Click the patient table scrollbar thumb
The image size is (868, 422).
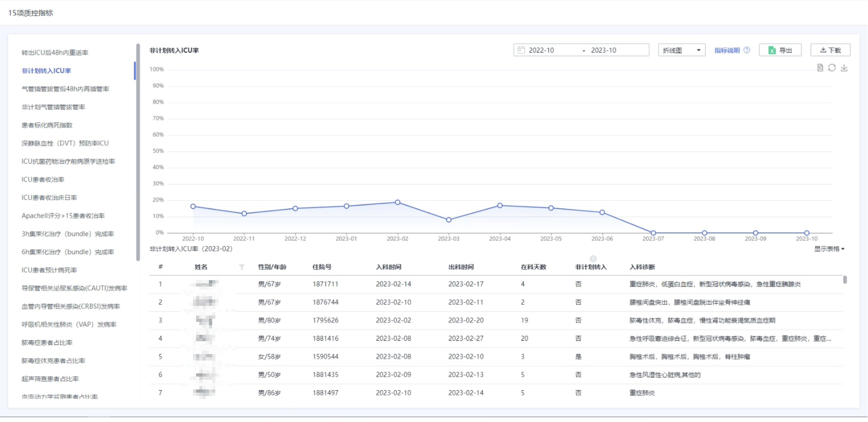tap(845, 279)
